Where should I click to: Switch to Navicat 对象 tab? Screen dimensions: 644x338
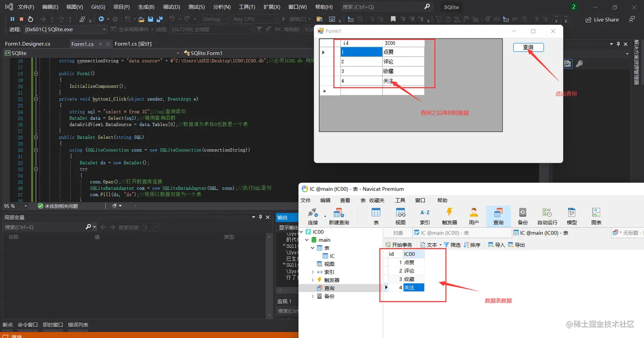(398, 233)
